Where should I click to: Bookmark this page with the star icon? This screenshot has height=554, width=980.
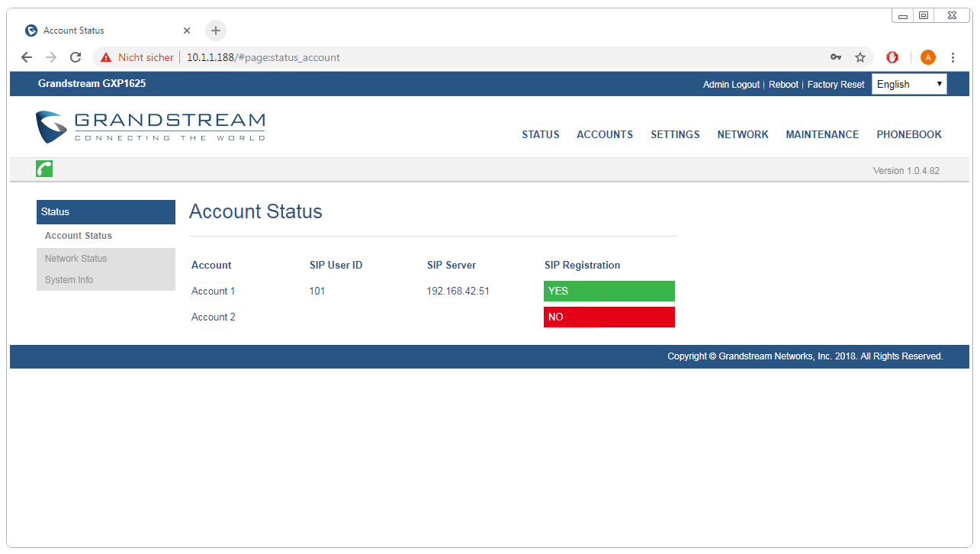point(860,57)
